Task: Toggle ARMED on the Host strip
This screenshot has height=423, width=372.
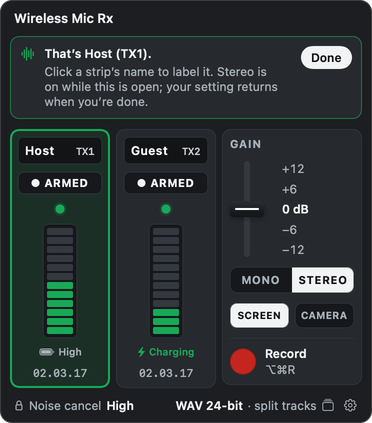Action: tap(60, 183)
